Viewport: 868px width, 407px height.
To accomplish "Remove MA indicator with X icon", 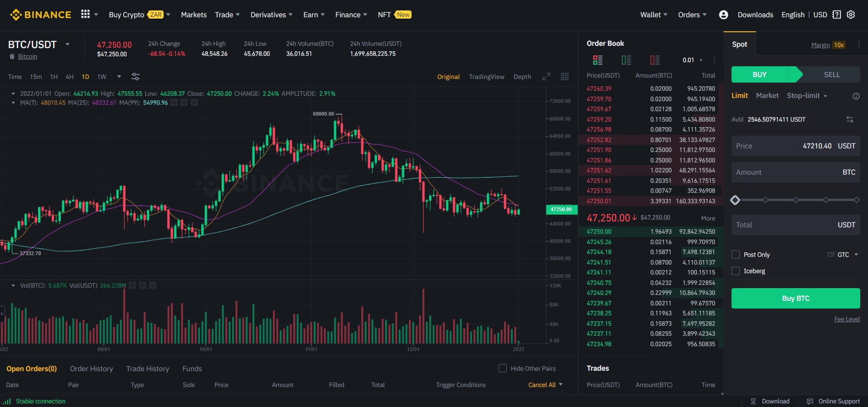I will (x=194, y=103).
